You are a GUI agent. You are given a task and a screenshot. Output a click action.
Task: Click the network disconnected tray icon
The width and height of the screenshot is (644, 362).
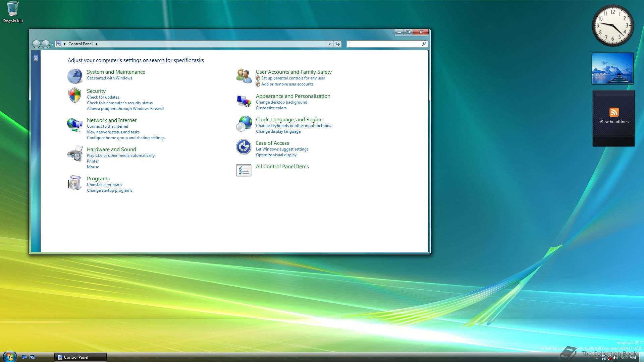point(609,358)
